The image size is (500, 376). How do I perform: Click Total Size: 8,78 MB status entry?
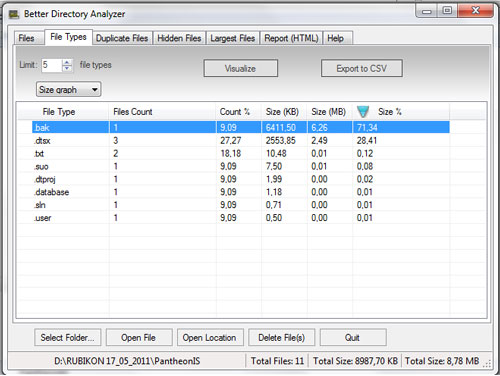pyautogui.click(x=442, y=361)
